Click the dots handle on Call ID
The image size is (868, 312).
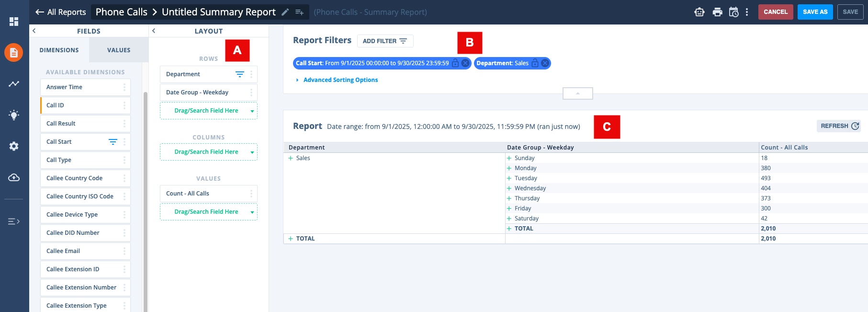pyautogui.click(x=124, y=105)
